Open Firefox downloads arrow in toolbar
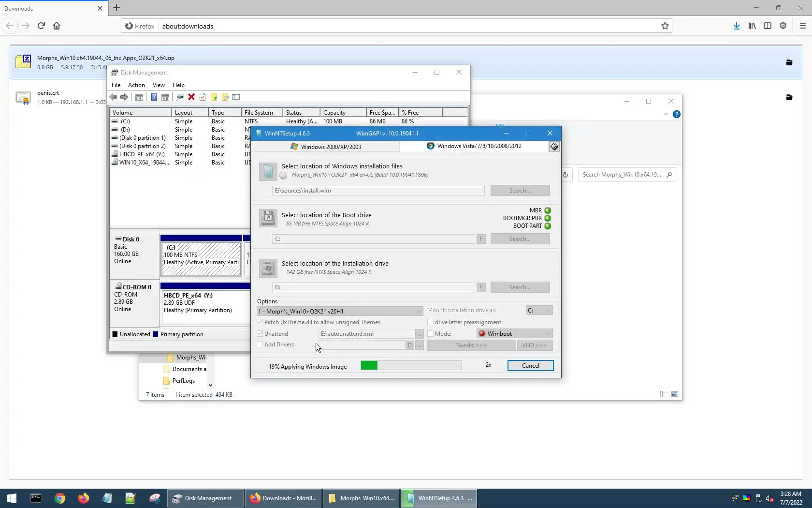Screen dimensions: 812x508 coord(736,26)
